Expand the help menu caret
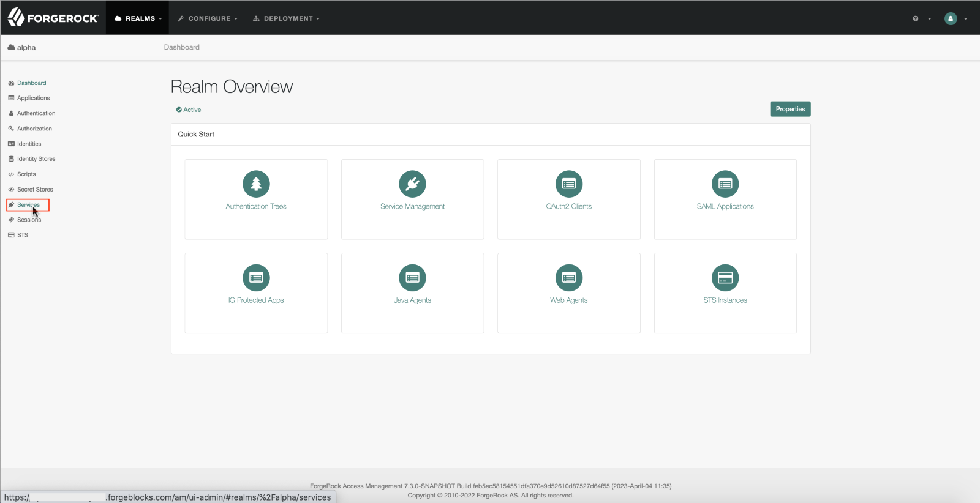Screen dimensions: 980x503 click(x=929, y=19)
